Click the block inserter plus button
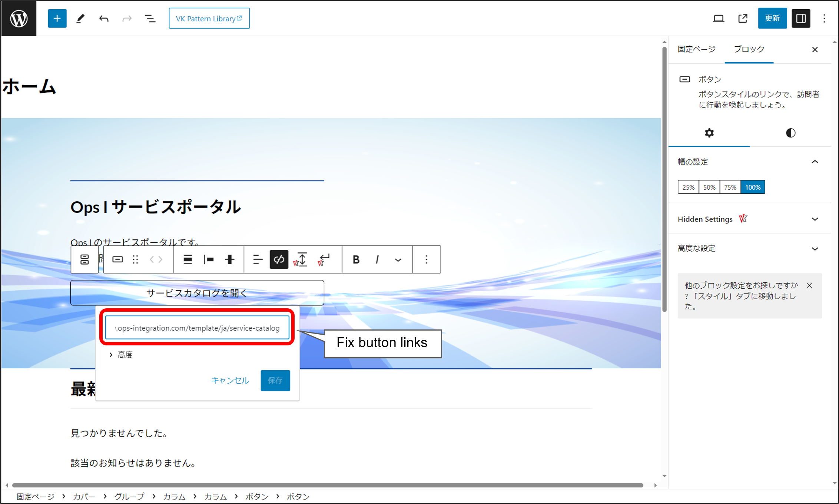This screenshot has width=839, height=504. click(x=57, y=19)
